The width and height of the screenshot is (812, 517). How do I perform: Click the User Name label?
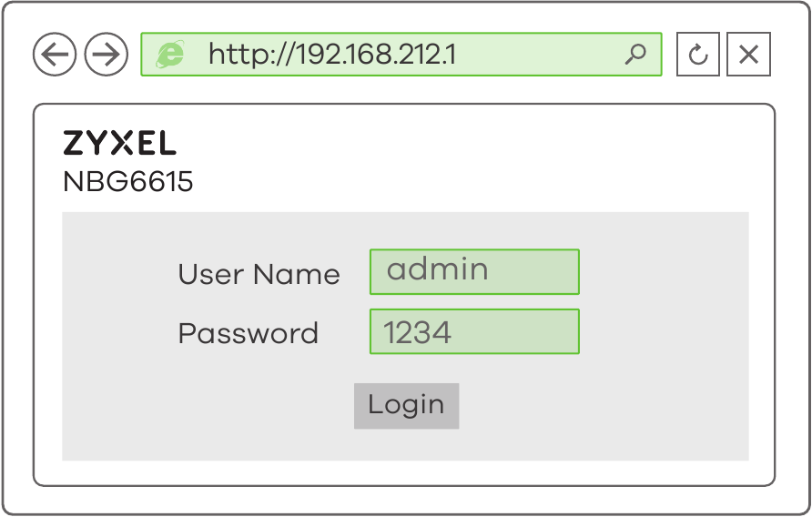[259, 274]
